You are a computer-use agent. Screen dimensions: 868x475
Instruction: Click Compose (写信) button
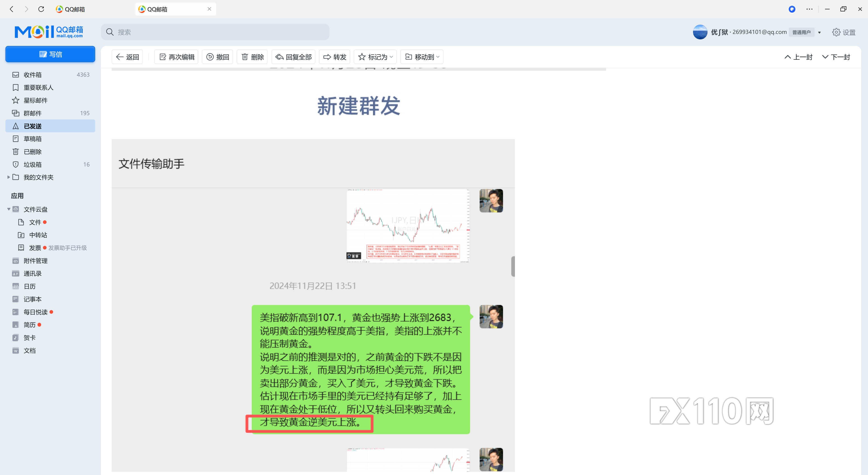[50, 54]
